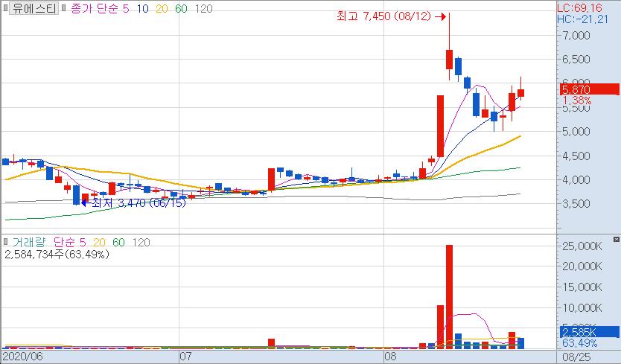Click the grey handle before 종가 단순
Viewport: 621px width, 364px height.
coord(64,8)
